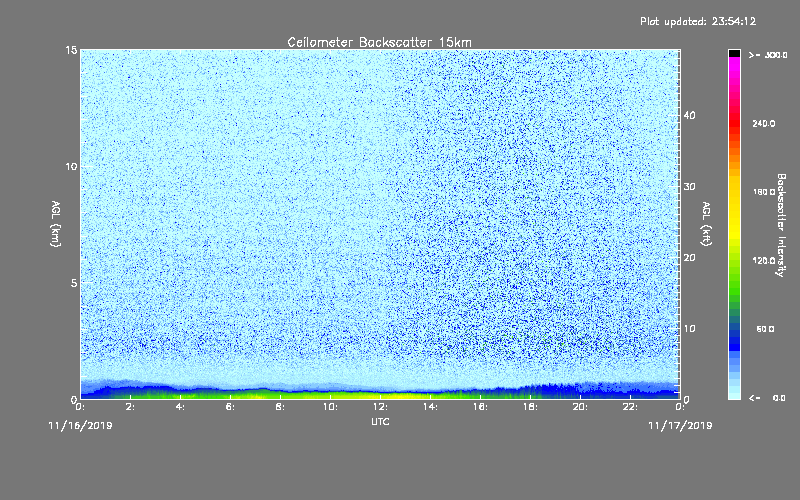The width and height of the screenshot is (800, 500).
Task: Click the 4: hour tick label
Action: click(180, 407)
